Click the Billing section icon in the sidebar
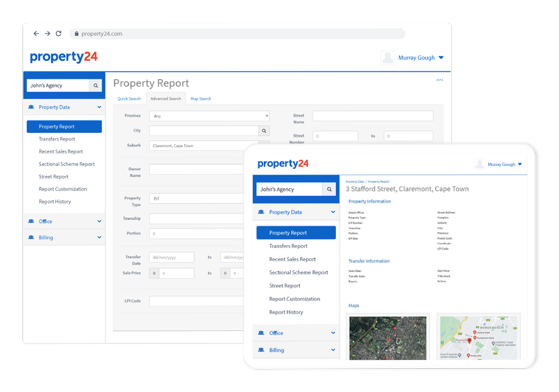 pos(32,237)
